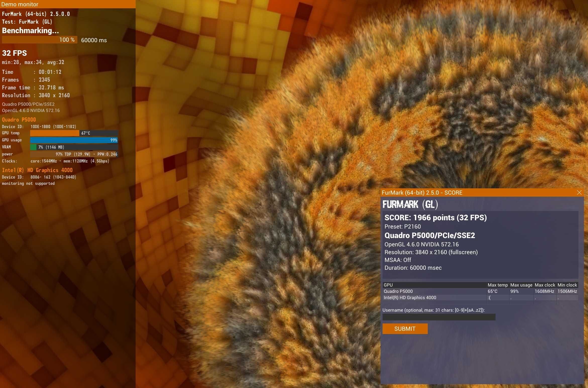
Task: Click the '60000 ms' duration label
Action: (x=94, y=40)
